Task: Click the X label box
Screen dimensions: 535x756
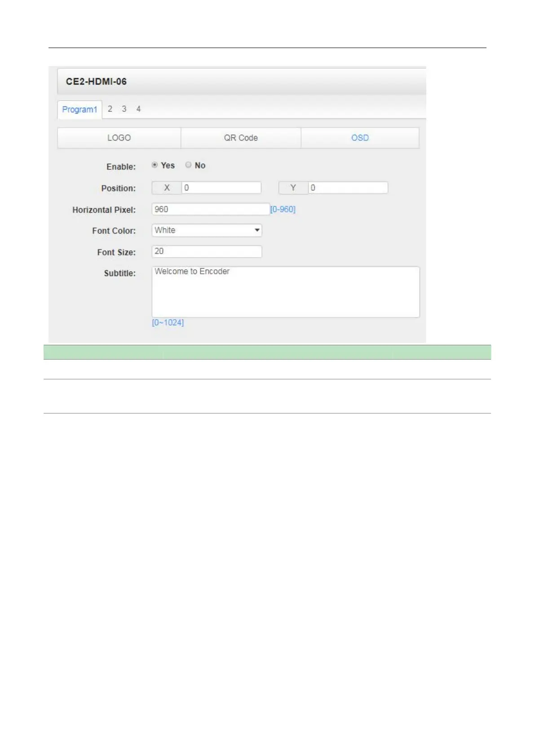Action: pyautogui.click(x=167, y=188)
